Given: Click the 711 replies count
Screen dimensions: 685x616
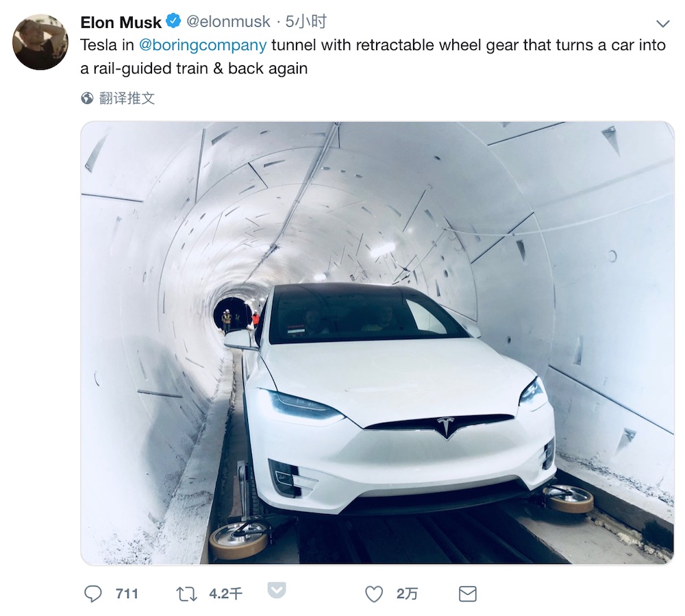Looking at the screenshot, I should pos(127,593).
